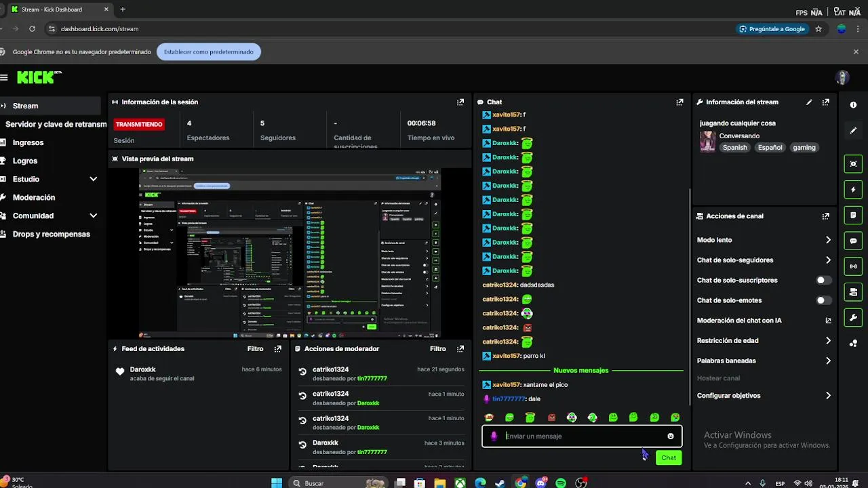Image resolution: width=868 pixels, height=488 pixels.
Task: Toggle the document widget icon in right rail
Action: [853, 216]
